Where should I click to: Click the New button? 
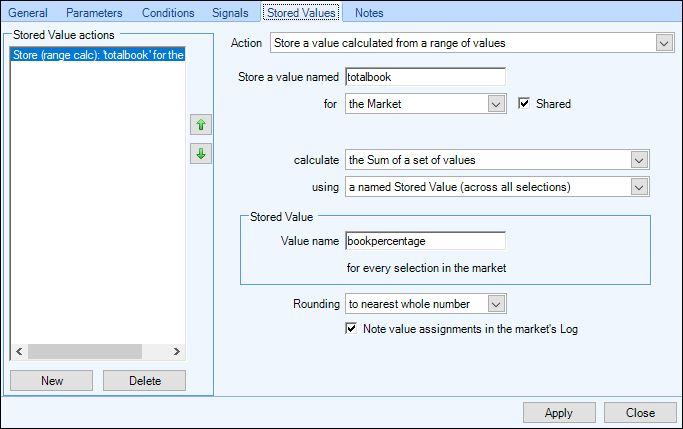coord(51,381)
